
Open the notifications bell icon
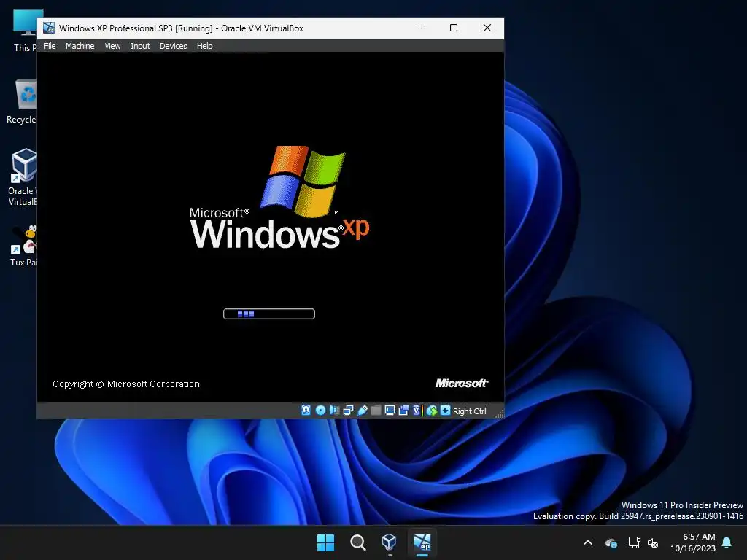coord(727,542)
